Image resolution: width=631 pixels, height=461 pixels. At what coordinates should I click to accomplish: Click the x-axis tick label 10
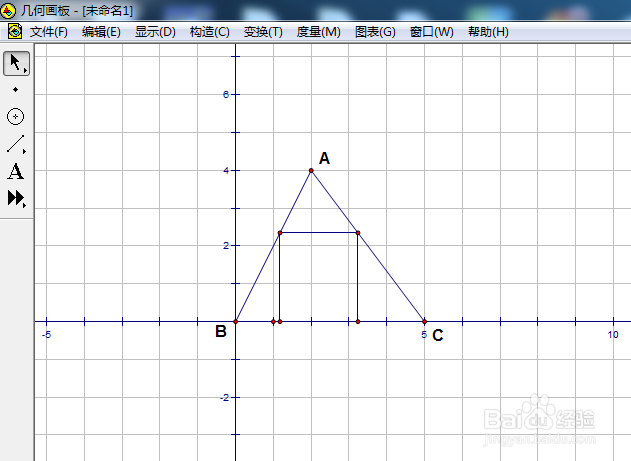pos(613,335)
